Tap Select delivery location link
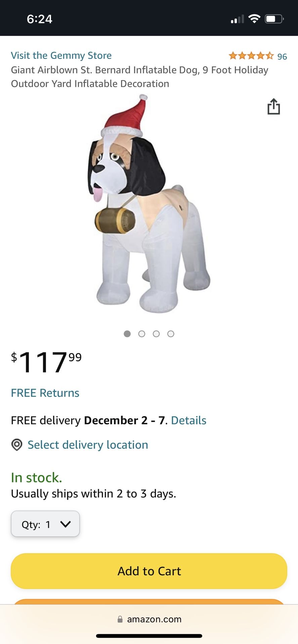298x644 pixels. click(88, 445)
